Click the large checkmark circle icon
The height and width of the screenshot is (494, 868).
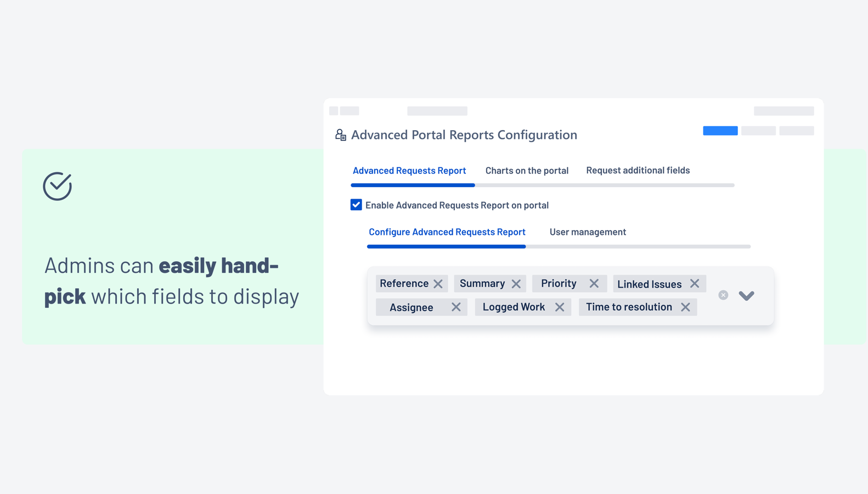[58, 186]
